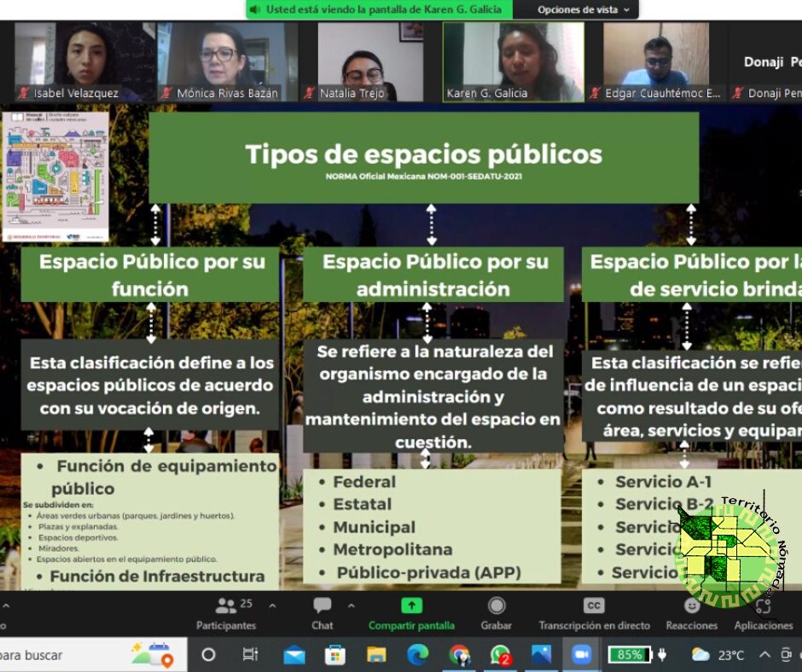Click the green Compartir pantalla button

pos(411,613)
